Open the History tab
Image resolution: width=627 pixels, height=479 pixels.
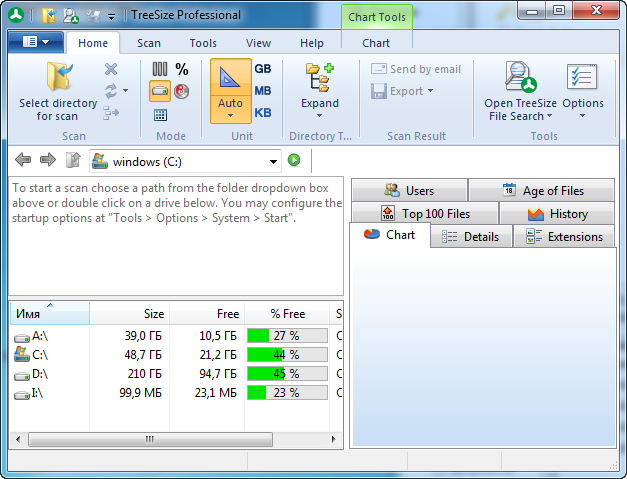tap(557, 214)
